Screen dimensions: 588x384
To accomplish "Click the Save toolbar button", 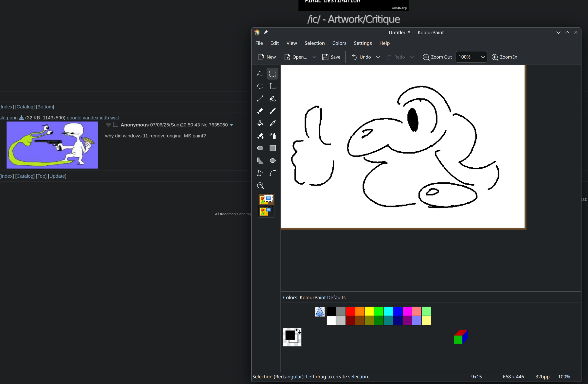I will pos(331,57).
